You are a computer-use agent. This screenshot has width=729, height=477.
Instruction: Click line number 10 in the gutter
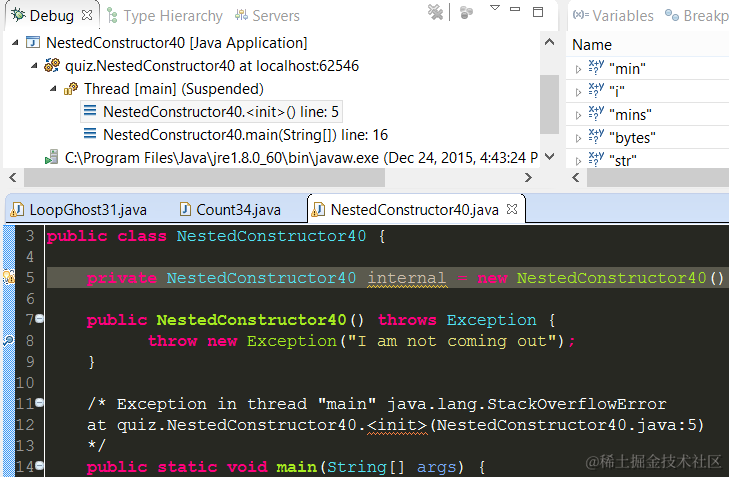(x=25, y=383)
